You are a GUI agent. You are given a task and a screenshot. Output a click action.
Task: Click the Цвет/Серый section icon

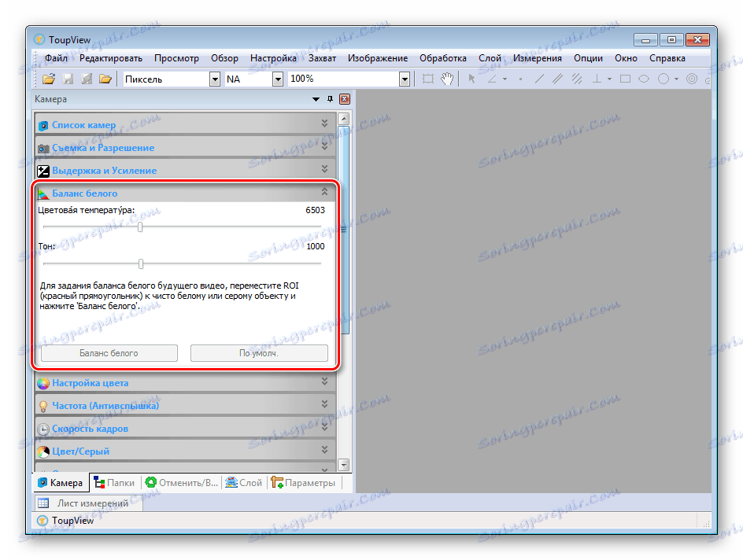[x=43, y=451]
